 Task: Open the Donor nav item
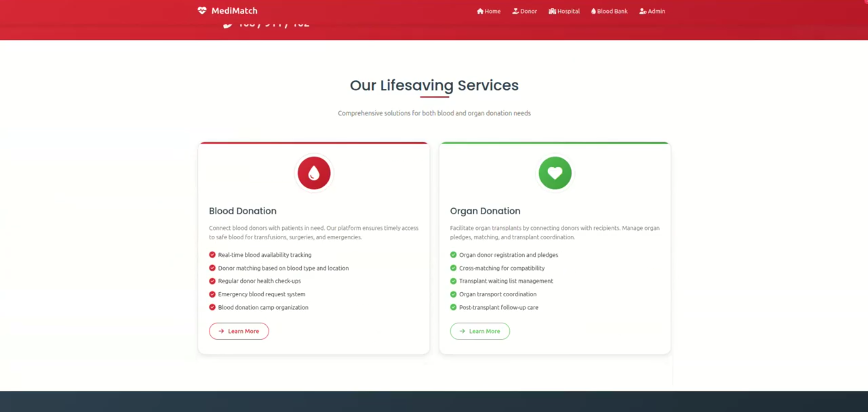[524, 11]
